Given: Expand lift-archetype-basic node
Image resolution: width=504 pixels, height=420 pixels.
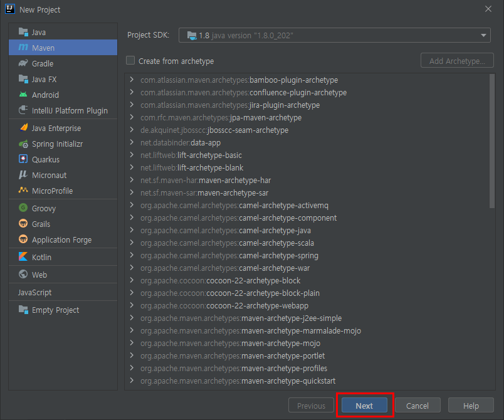Looking at the screenshot, I should tap(132, 155).
